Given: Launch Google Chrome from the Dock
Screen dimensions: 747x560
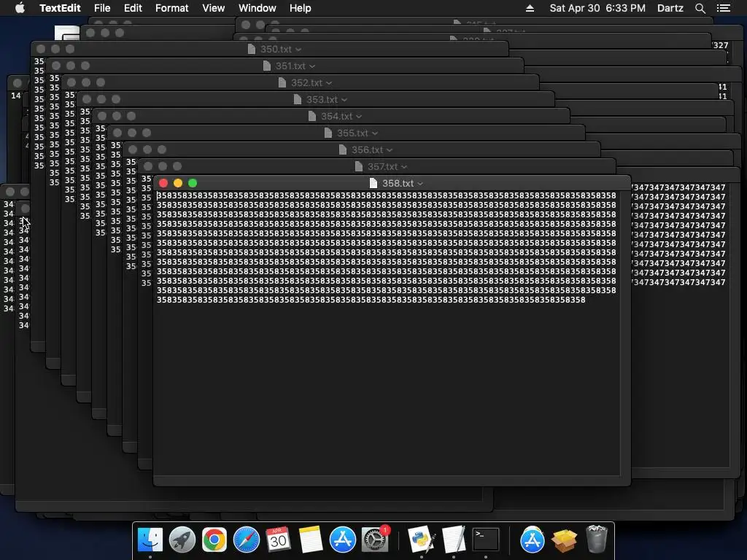Looking at the screenshot, I should (x=214, y=540).
